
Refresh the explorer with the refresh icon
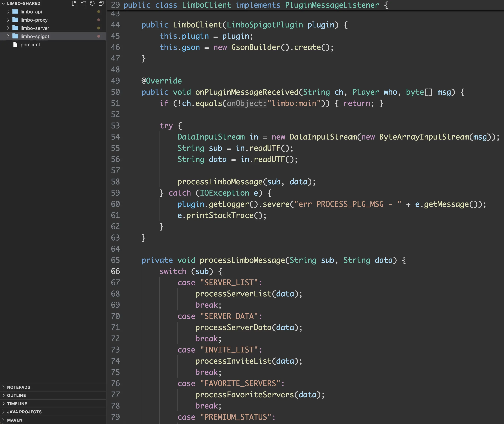coord(92,4)
